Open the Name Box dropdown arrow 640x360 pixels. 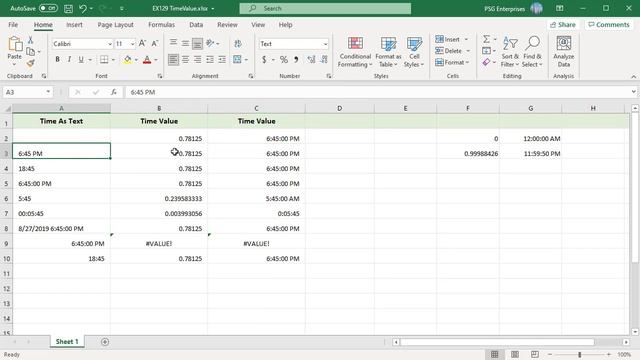tap(48, 92)
